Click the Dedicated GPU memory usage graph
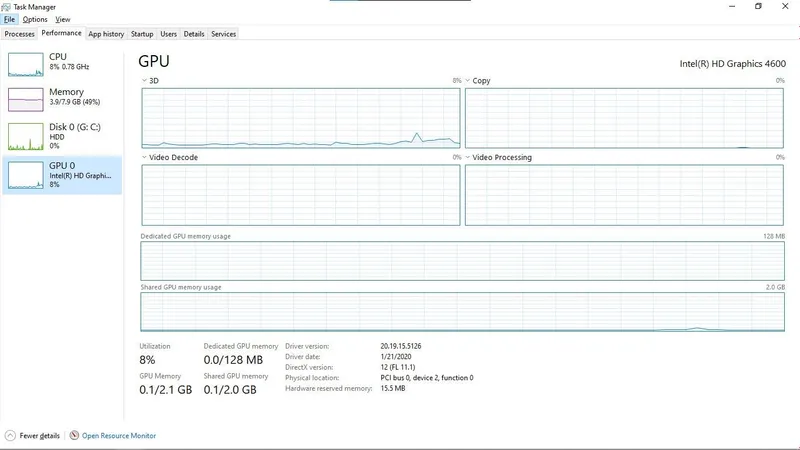 pyautogui.click(x=462, y=261)
